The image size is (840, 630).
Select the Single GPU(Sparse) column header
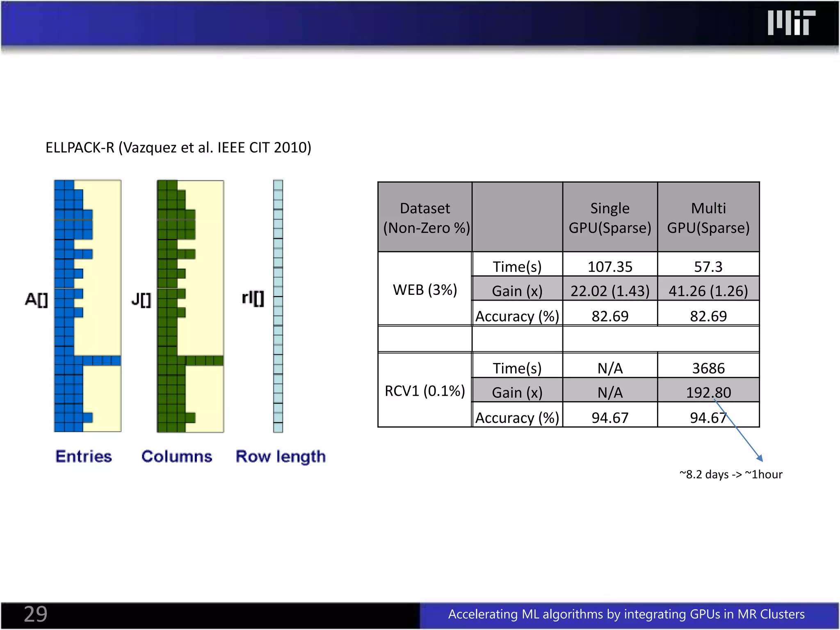pos(609,217)
